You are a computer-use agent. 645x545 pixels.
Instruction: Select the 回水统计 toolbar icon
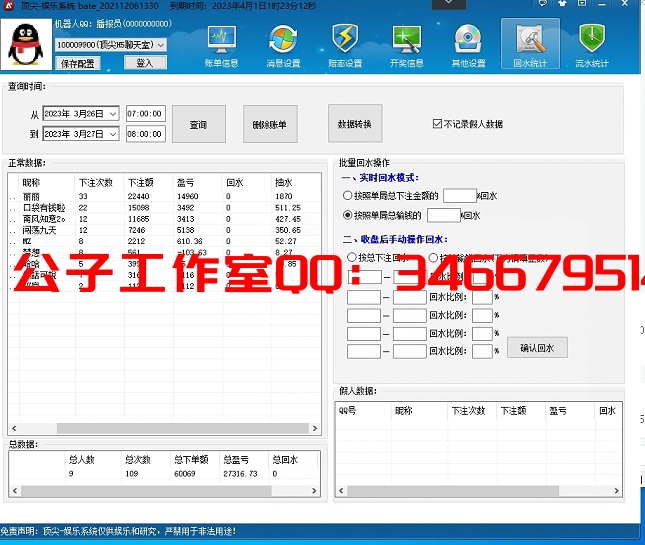[530, 44]
